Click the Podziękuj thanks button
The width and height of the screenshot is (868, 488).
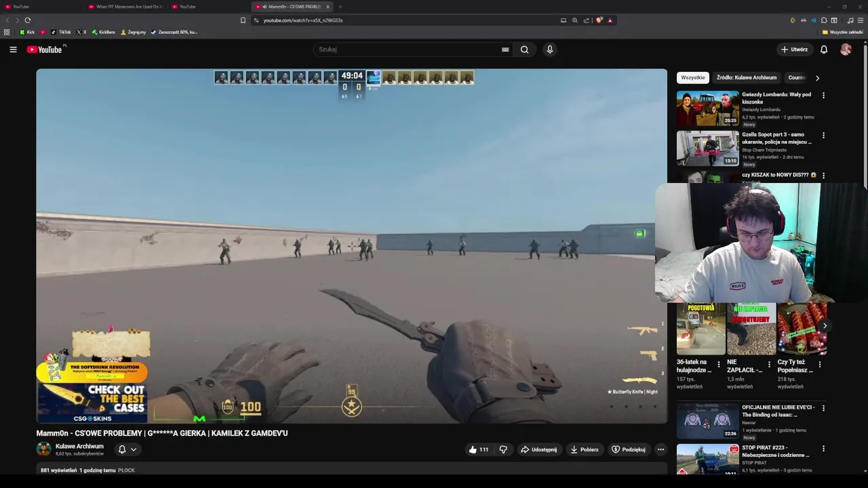pos(629,449)
